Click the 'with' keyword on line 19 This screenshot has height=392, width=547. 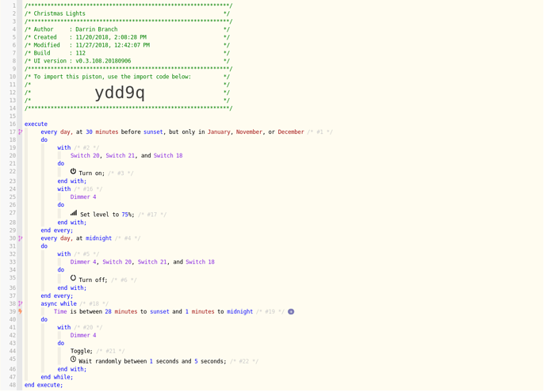(x=64, y=148)
